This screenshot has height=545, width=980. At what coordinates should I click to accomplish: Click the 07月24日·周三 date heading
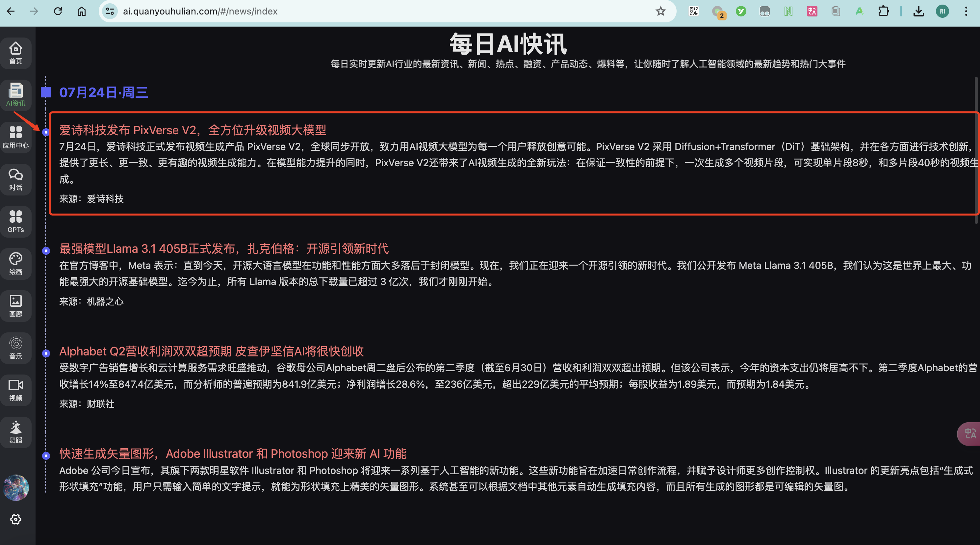pyautogui.click(x=103, y=92)
